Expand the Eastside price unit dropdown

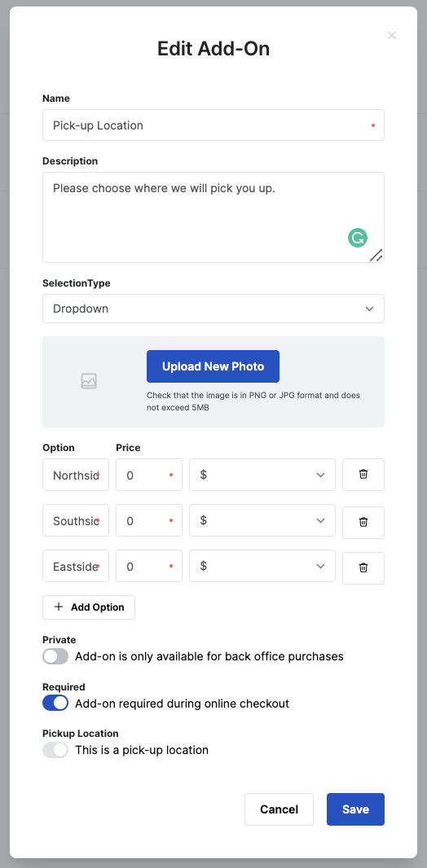tap(262, 566)
